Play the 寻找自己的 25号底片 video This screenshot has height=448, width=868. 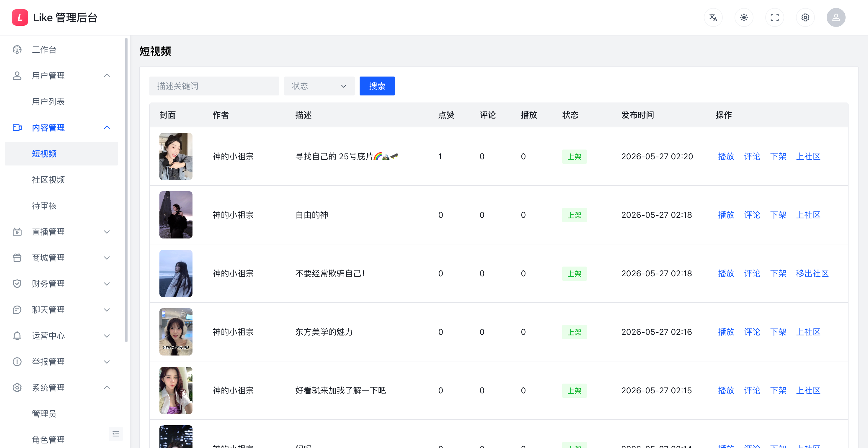coord(726,157)
